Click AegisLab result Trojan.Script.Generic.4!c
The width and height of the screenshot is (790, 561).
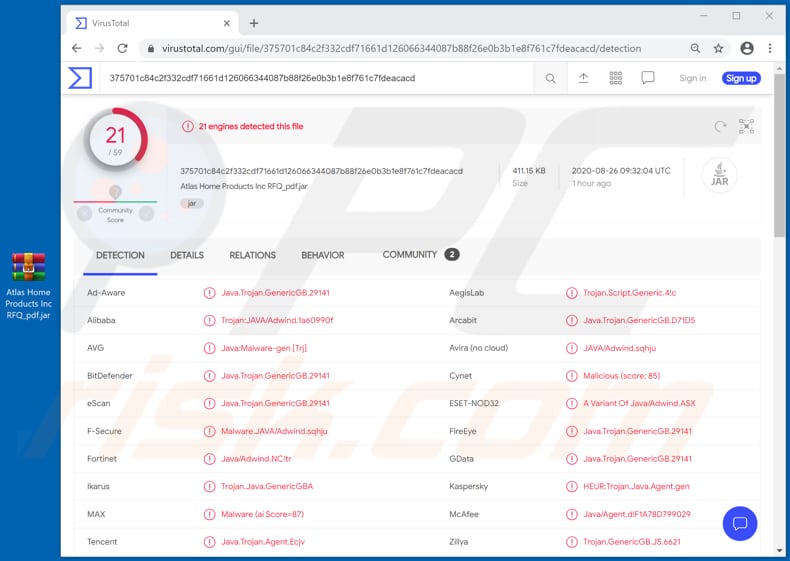tap(630, 293)
